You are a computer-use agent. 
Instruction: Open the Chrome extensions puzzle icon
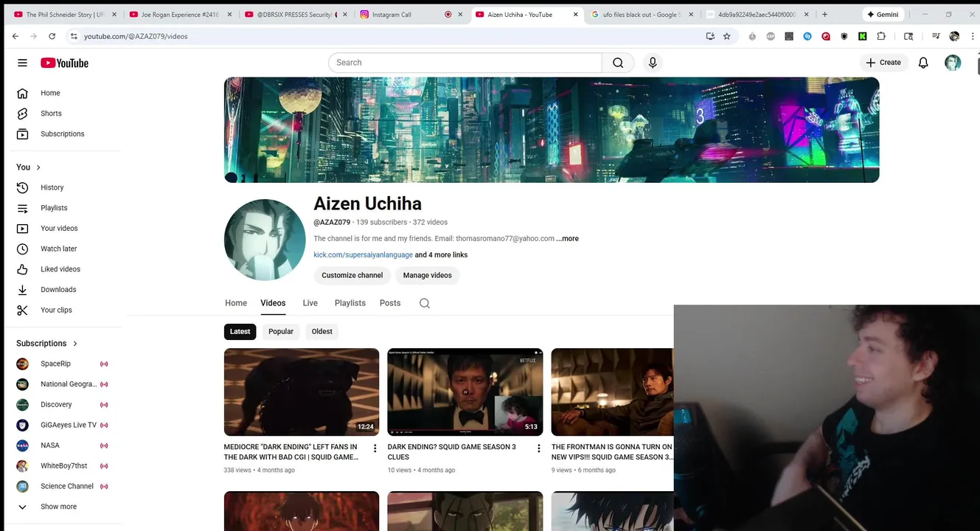click(881, 36)
